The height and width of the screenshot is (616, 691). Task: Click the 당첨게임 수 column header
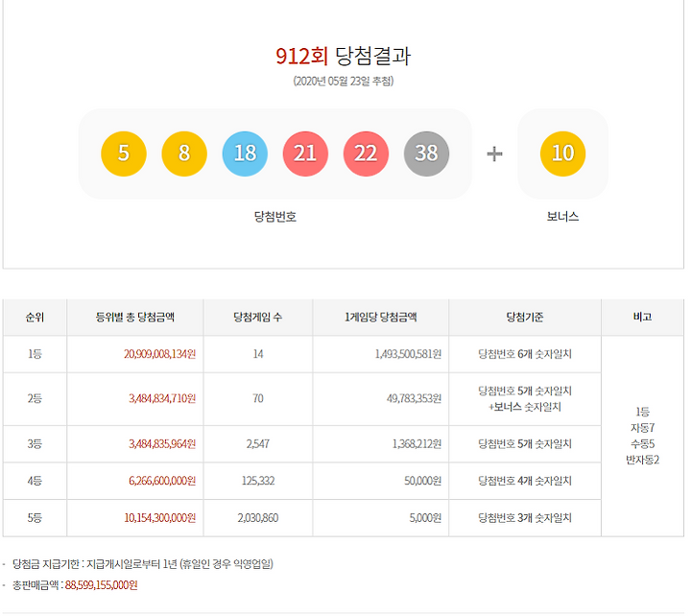[x=258, y=318]
